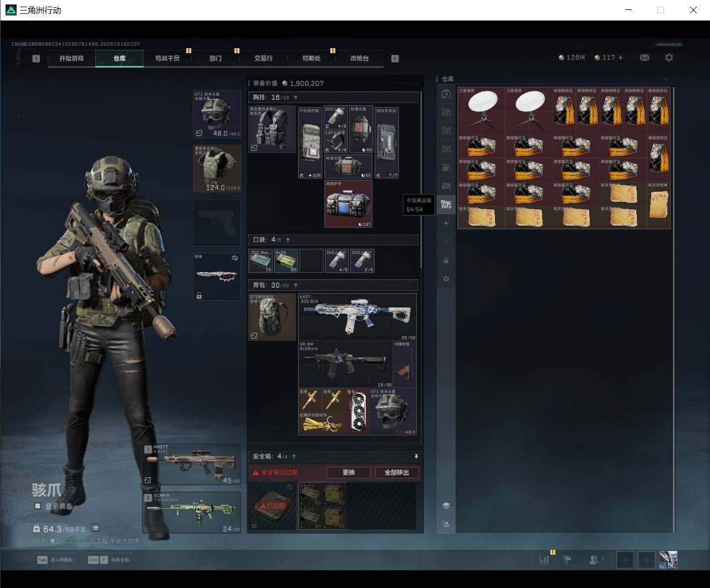Viewport: 710px width, 588px height.
Task: Open settings gear in top bar
Action: click(669, 58)
